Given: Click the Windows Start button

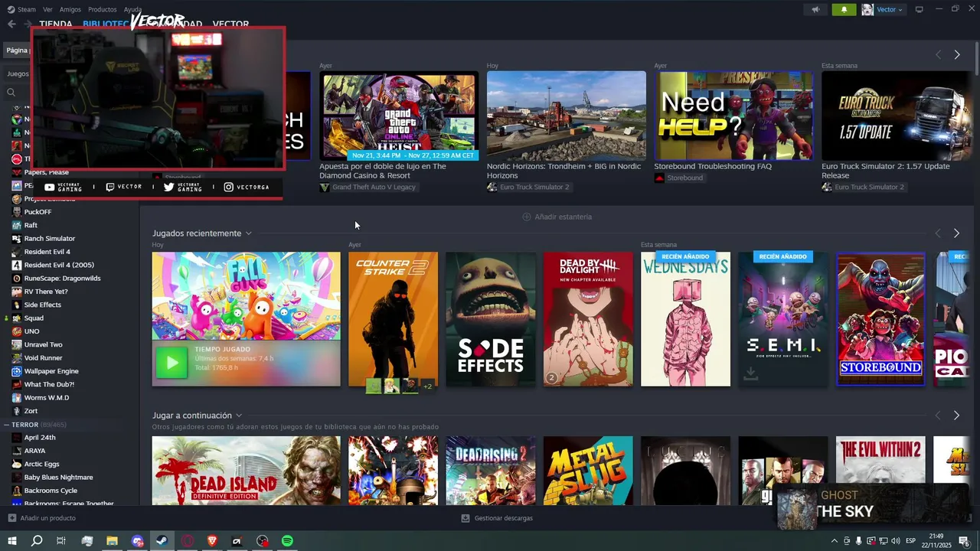Looking at the screenshot, I should click(x=11, y=541).
